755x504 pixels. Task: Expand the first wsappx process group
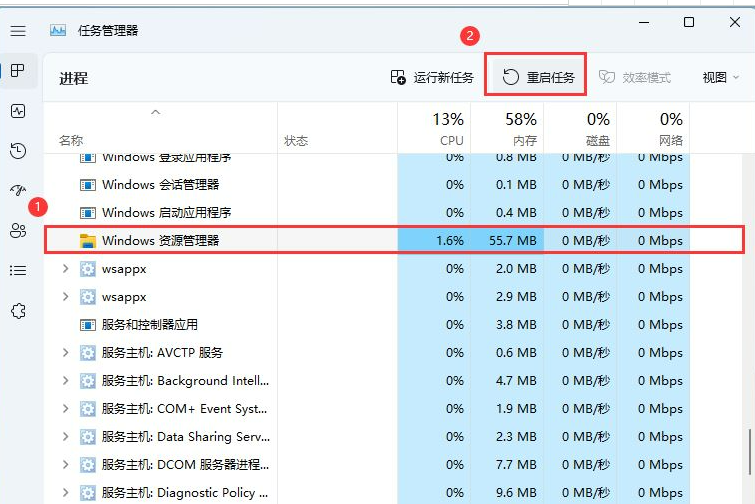click(65, 269)
